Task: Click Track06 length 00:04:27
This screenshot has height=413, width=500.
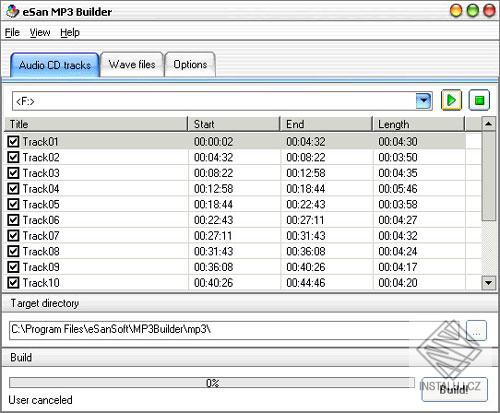Action: click(398, 220)
